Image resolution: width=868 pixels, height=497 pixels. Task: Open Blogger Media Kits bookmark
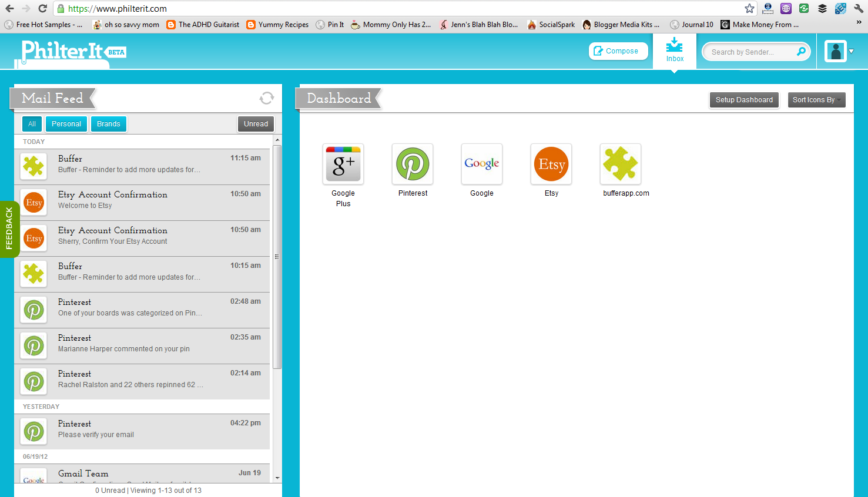point(621,25)
